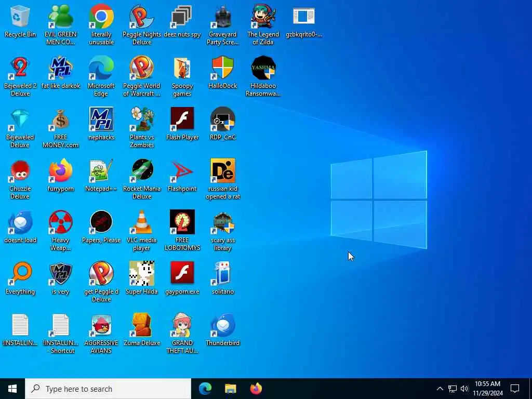Click the RDP_CnC icon

[222, 119]
